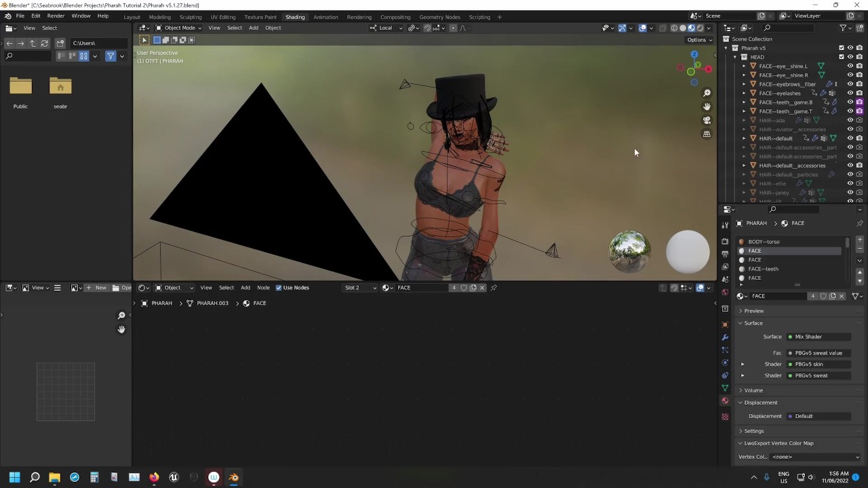Switch to the Texture Paint workspace tab
This screenshot has width=868, height=488.
coord(260,17)
